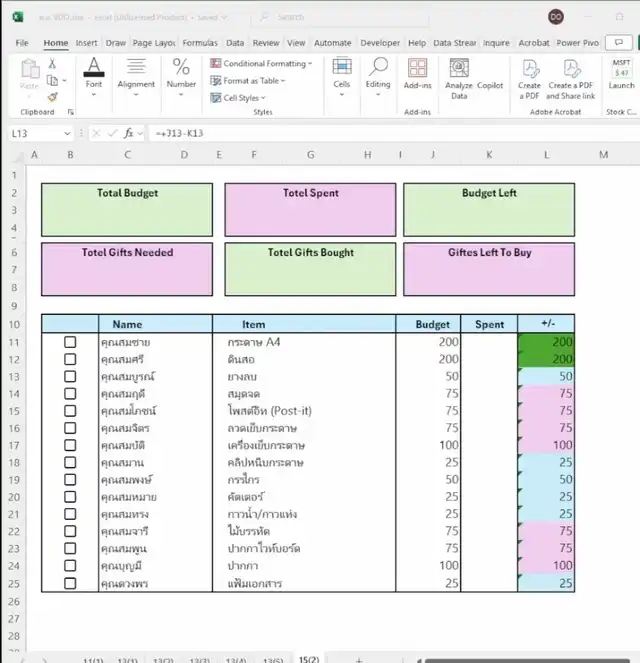Launch the MSFT stock add-in
Screen dimensions: 640x663
point(621,74)
